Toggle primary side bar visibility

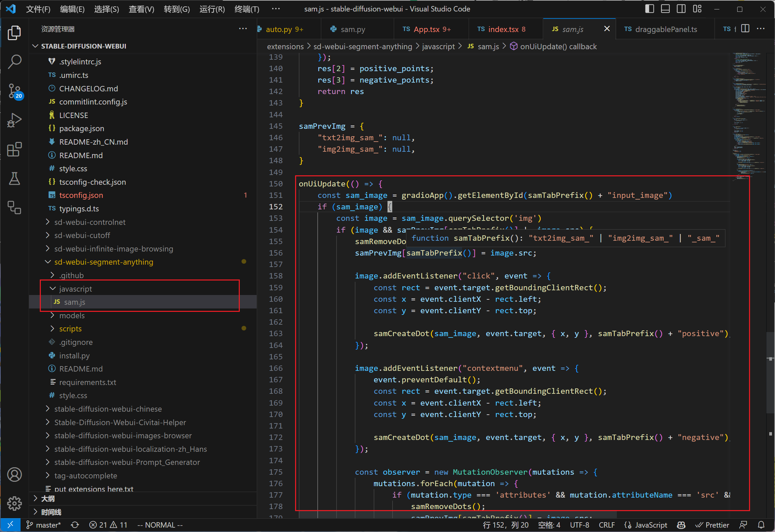coord(649,9)
